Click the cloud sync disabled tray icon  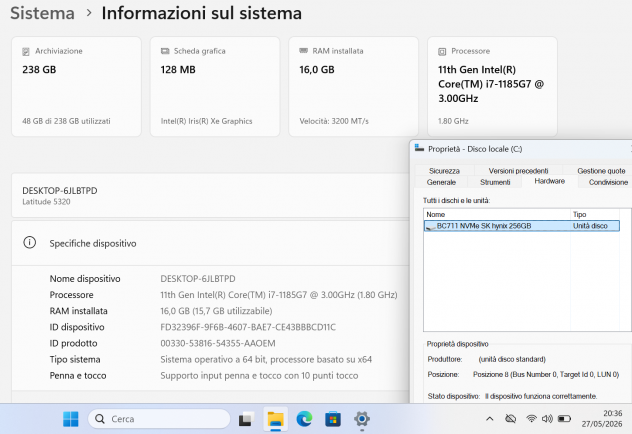pos(511,419)
